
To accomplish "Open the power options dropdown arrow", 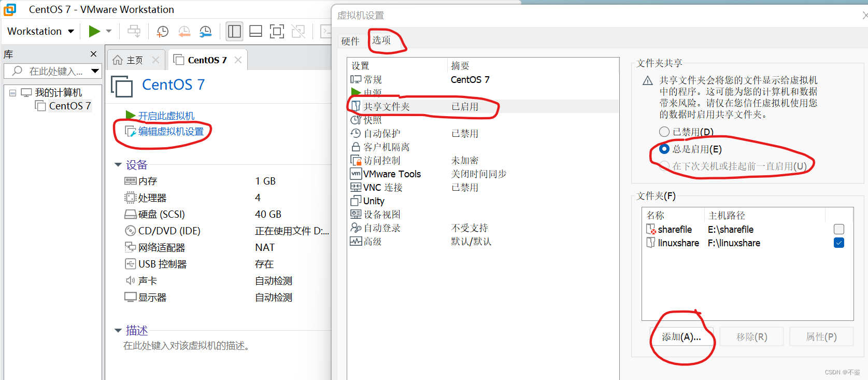I will point(109,31).
